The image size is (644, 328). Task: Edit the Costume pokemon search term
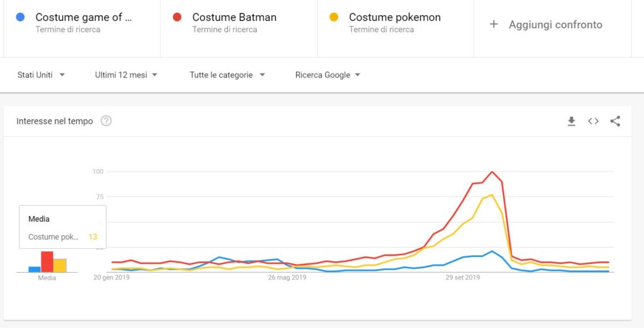tap(394, 18)
